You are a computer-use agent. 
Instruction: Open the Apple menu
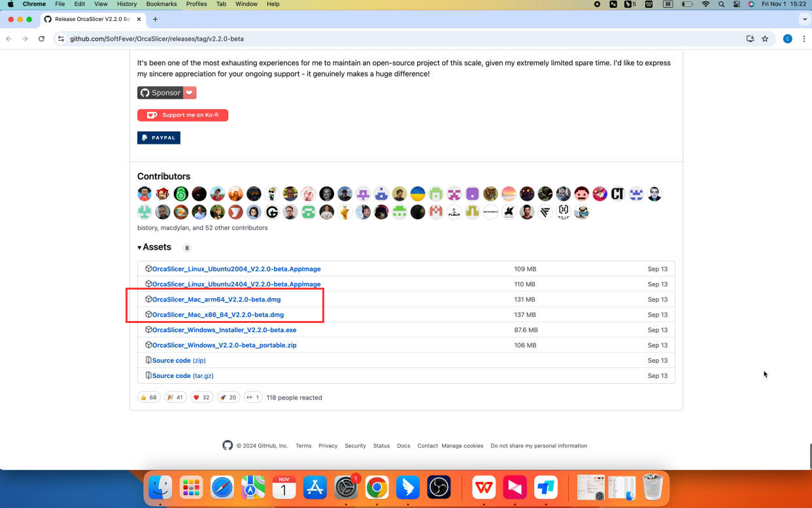[x=10, y=4]
